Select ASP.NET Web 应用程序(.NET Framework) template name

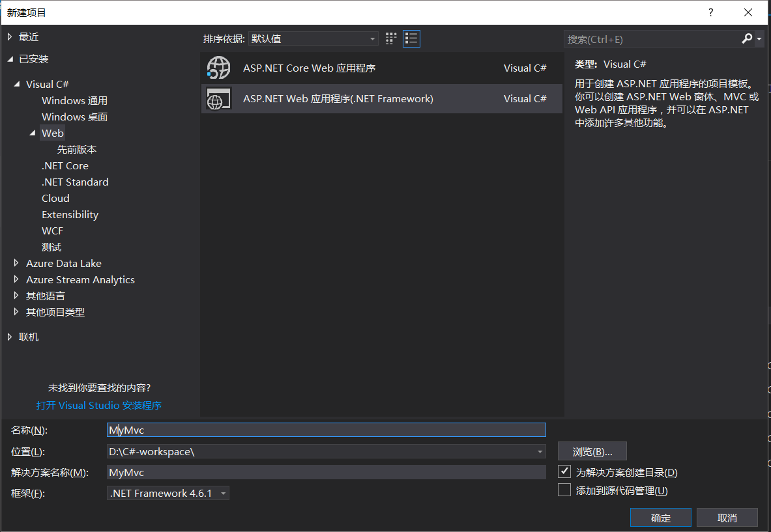[338, 99]
